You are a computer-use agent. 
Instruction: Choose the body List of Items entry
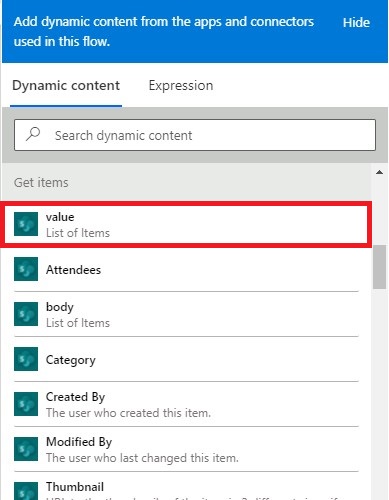[186, 314]
